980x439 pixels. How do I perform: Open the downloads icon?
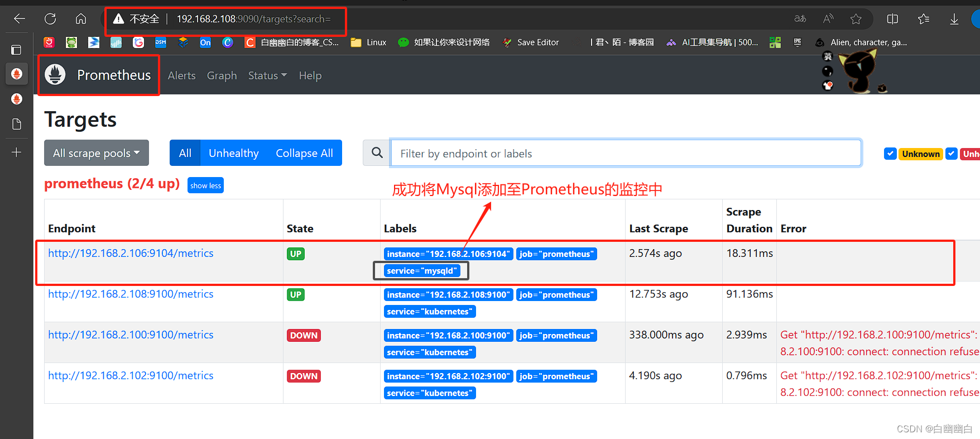[954, 19]
